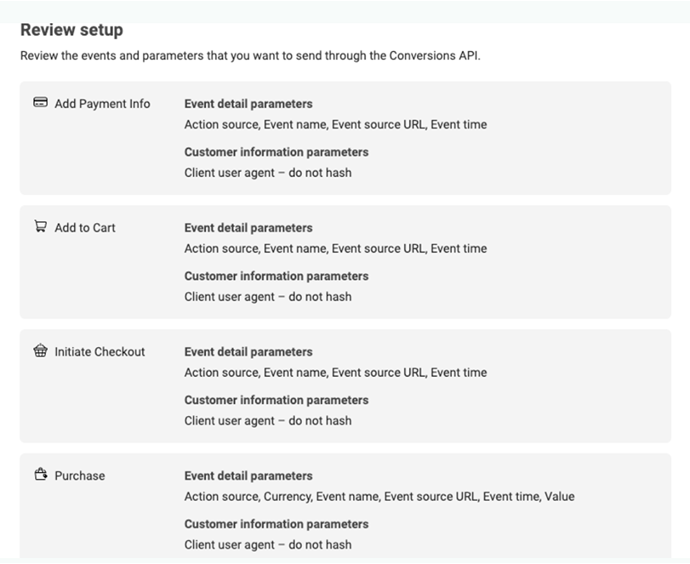This screenshot has width=690, height=564.
Task: Select the Add to Cart event label
Action: tap(85, 228)
